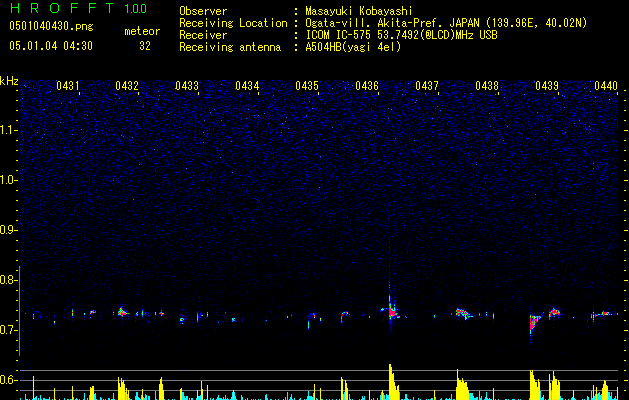629x400 pixels.
Task: Click time marker 0433
Action: pyautogui.click(x=187, y=86)
